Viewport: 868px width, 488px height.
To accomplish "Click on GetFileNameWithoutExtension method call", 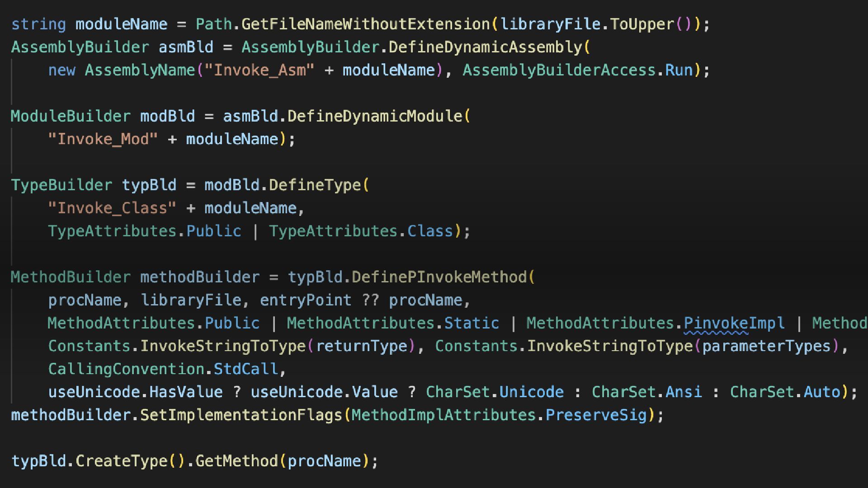I will click(365, 24).
